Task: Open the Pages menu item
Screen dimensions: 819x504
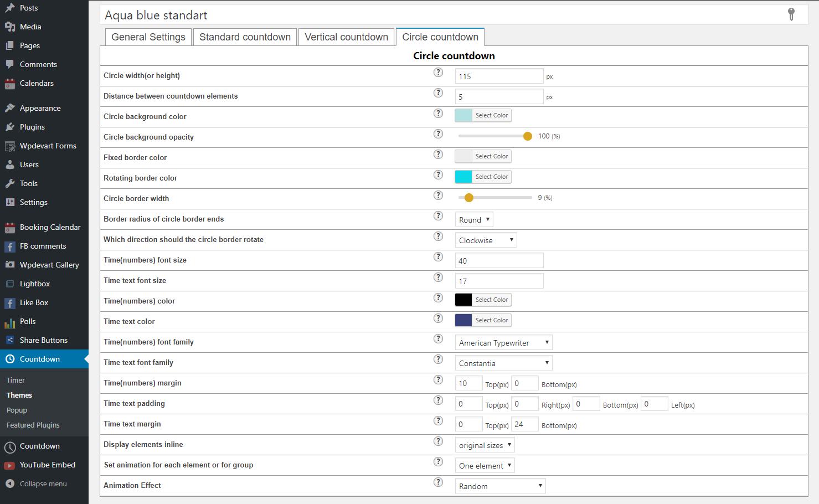Action: (30, 45)
